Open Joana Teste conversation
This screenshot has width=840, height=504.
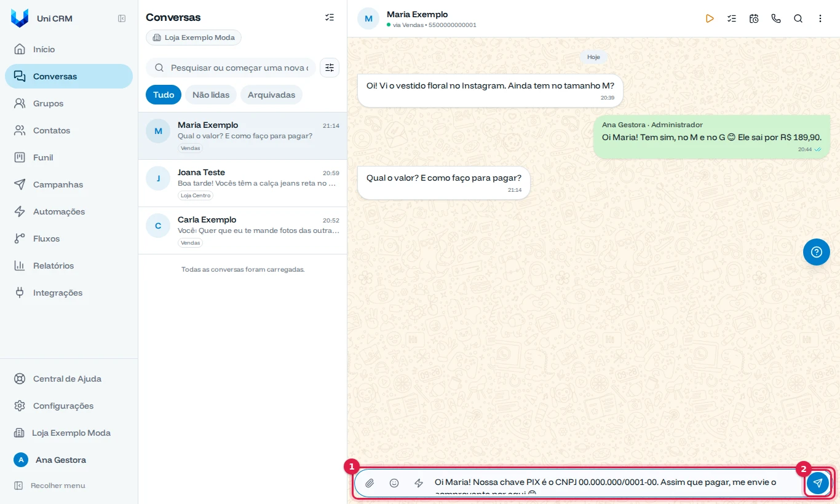(242, 183)
